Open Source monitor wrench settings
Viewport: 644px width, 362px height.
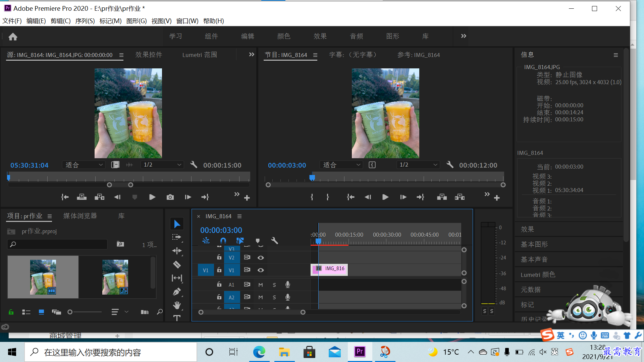tap(194, 165)
